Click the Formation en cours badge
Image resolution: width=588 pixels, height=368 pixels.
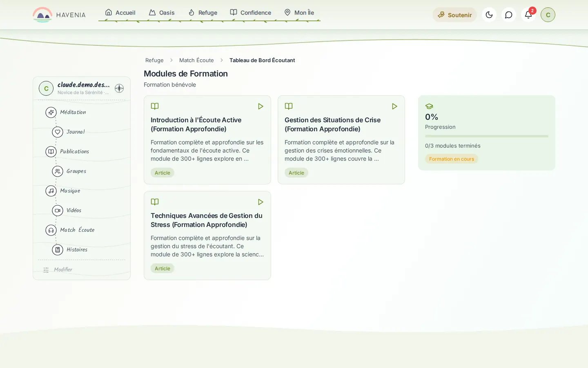[x=452, y=159]
